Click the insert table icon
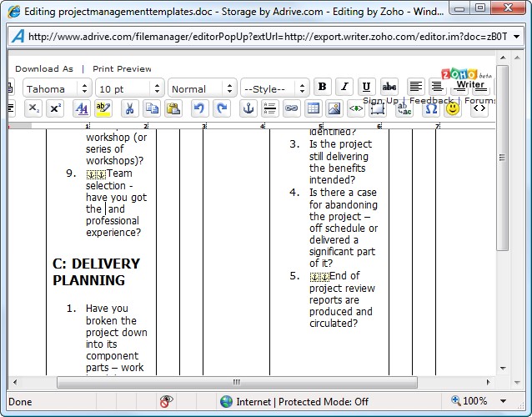Viewport: 532px width, 417px height. tap(313, 108)
